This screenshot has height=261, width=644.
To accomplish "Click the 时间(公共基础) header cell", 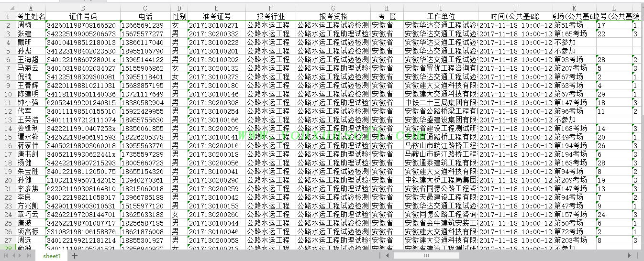I will [515, 16].
